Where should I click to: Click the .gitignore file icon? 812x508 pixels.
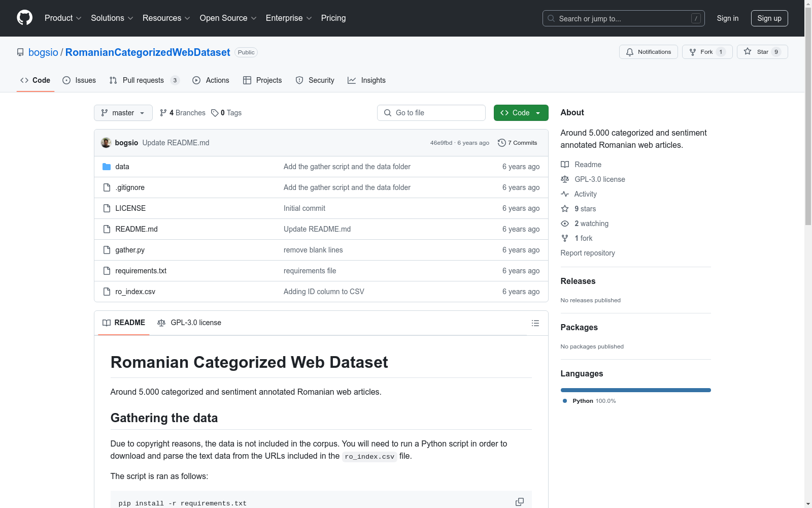pos(107,187)
